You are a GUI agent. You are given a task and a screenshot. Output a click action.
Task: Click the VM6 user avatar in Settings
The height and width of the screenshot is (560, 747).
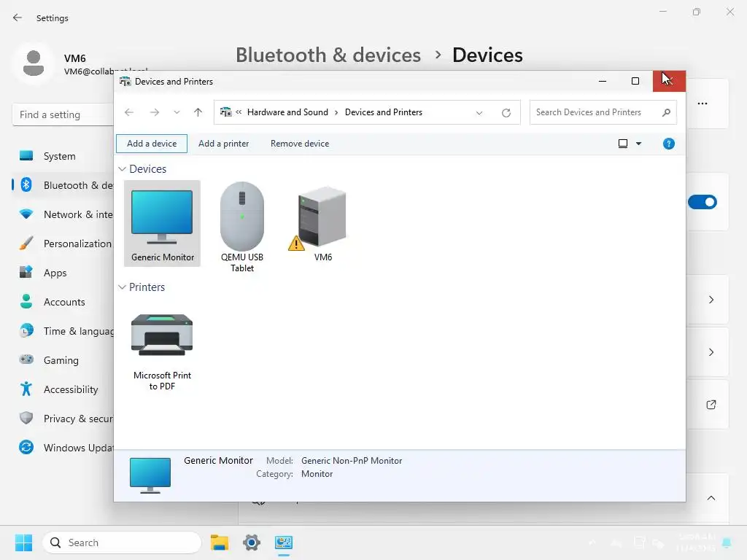[34, 63]
